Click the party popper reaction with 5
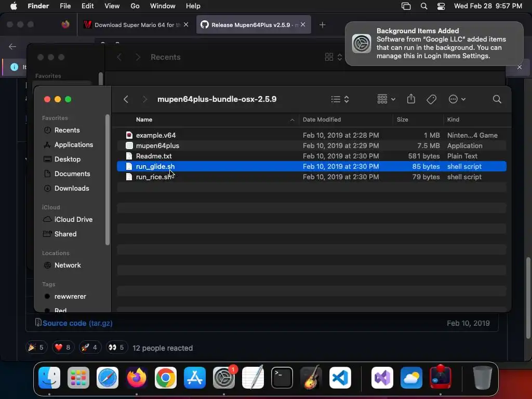The width and height of the screenshot is (532, 399). point(36,348)
